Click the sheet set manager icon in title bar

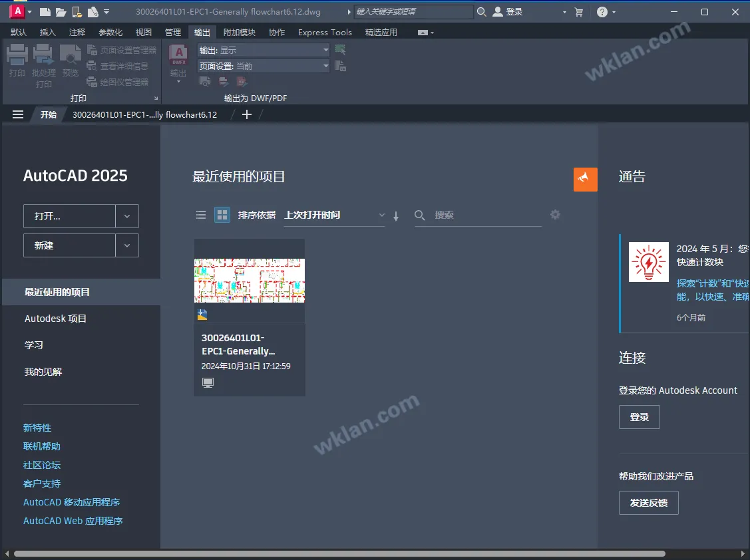click(93, 12)
